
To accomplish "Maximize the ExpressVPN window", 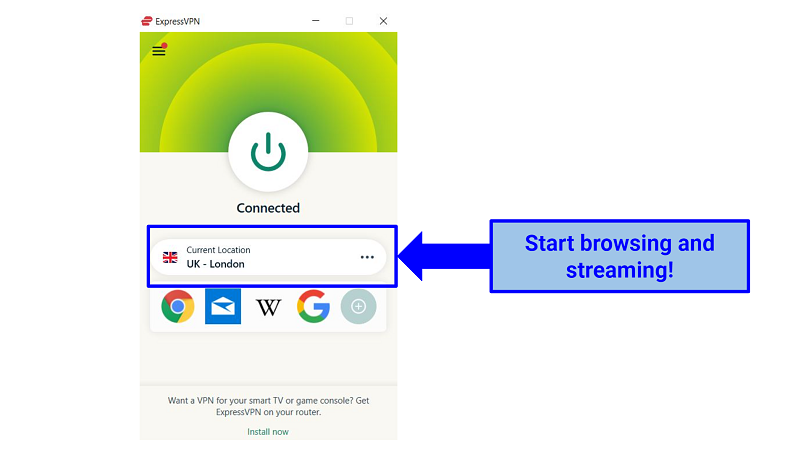I will coord(349,20).
